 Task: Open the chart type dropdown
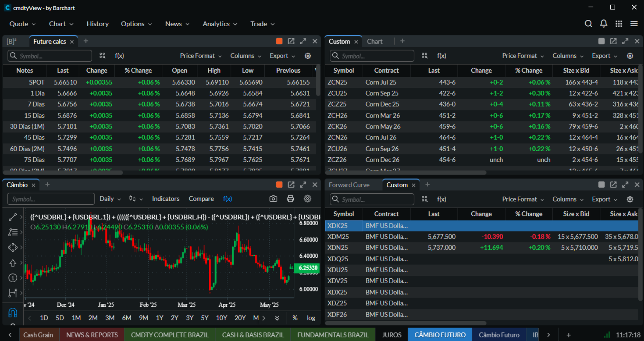point(136,199)
